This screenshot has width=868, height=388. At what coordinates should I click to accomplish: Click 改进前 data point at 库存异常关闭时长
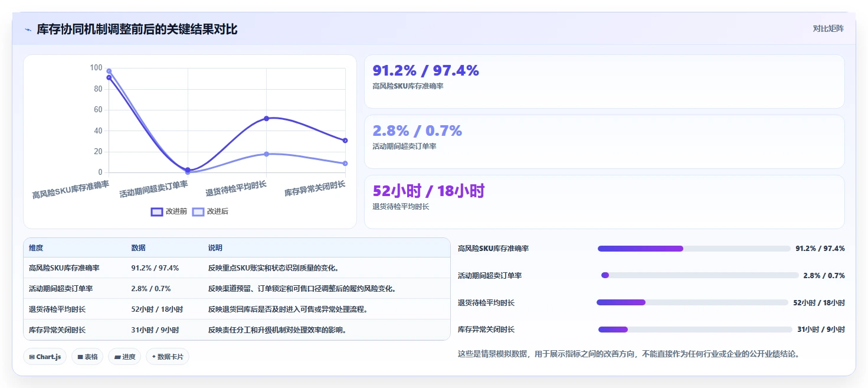point(345,141)
